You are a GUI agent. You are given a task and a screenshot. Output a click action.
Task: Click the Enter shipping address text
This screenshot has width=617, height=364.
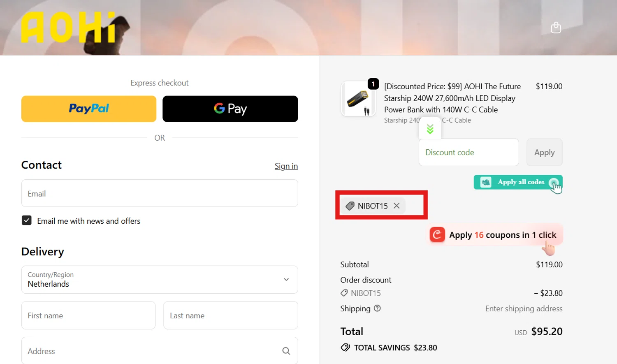pyautogui.click(x=524, y=308)
